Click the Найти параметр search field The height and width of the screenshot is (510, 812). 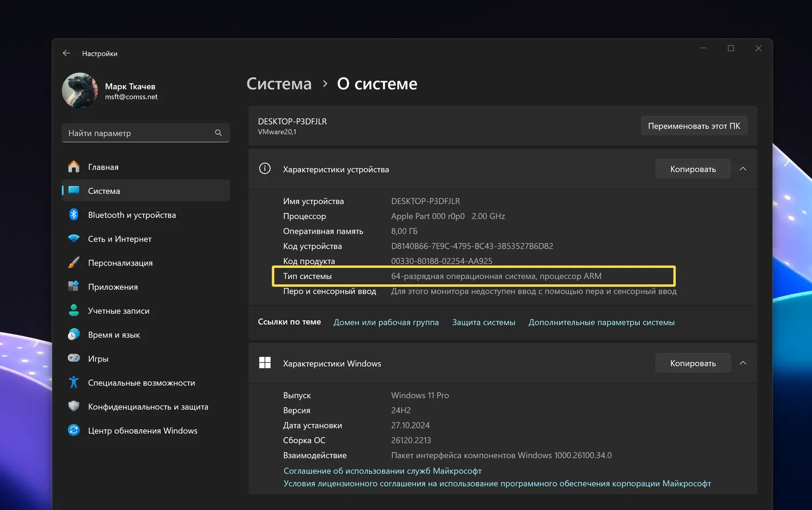coord(138,133)
